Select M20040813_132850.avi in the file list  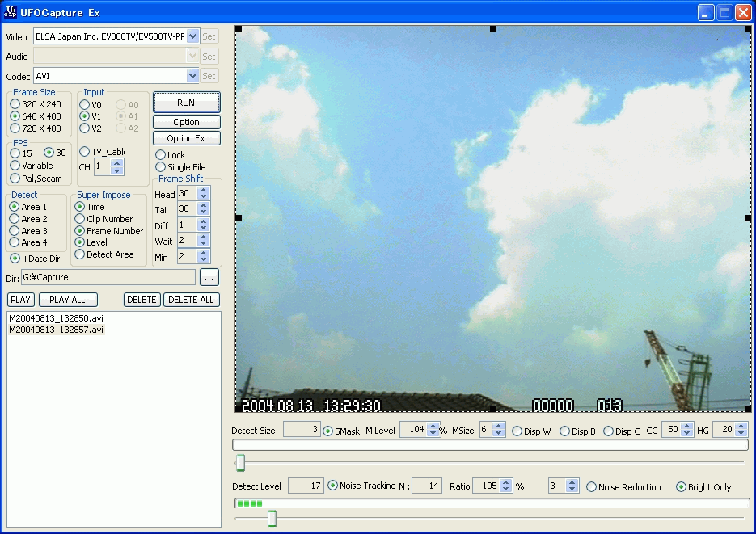click(56, 318)
